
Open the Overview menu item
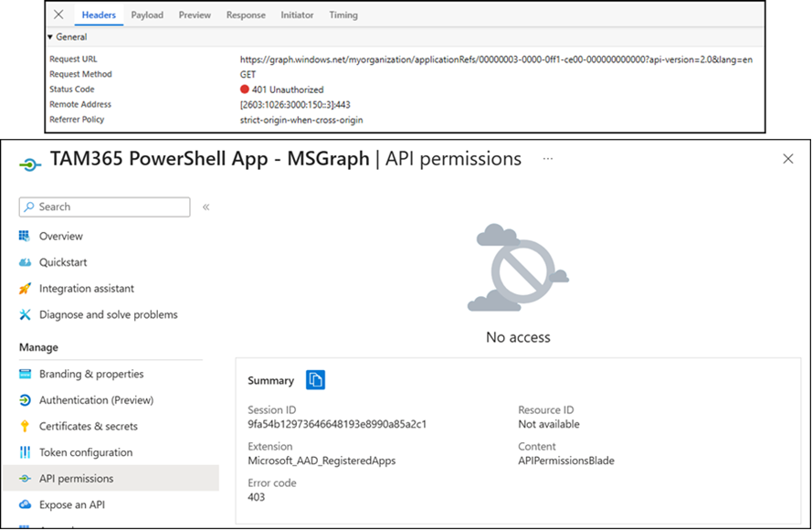61,237
